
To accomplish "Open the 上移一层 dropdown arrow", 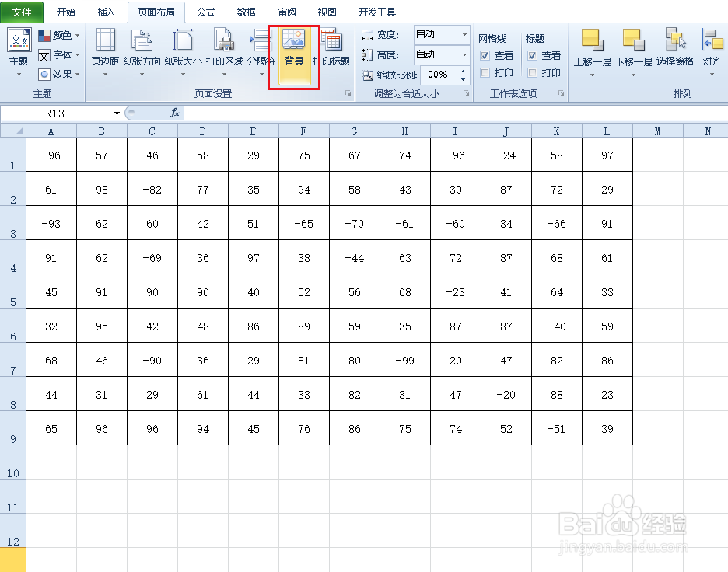I will pyautogui.click(x=592, y=75).
